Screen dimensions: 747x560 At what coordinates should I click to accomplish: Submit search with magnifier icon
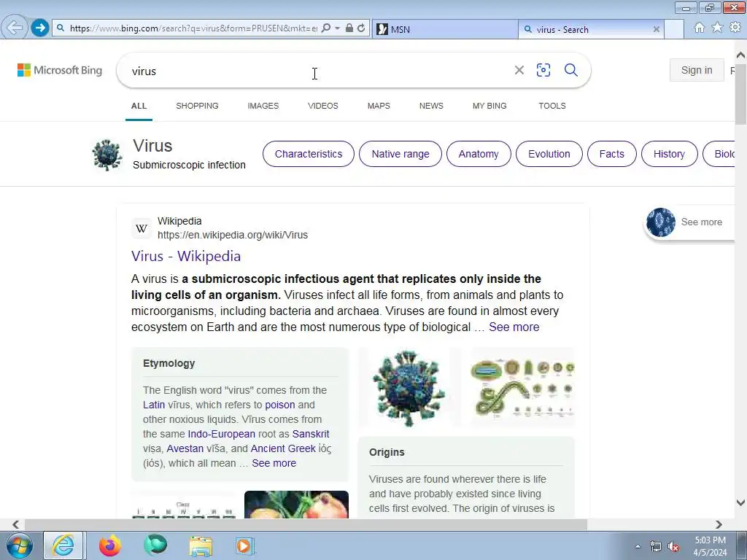570,70
